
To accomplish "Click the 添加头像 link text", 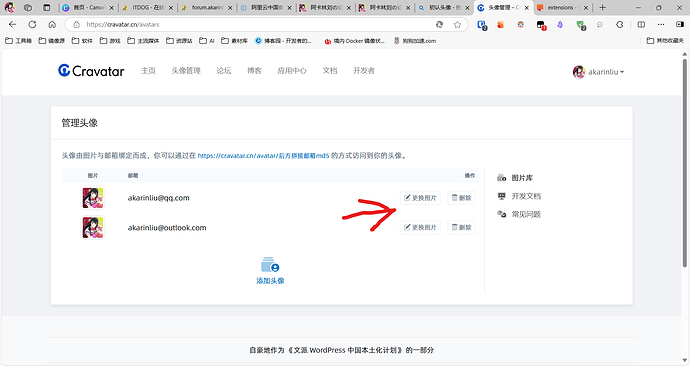I will [270, 281].
